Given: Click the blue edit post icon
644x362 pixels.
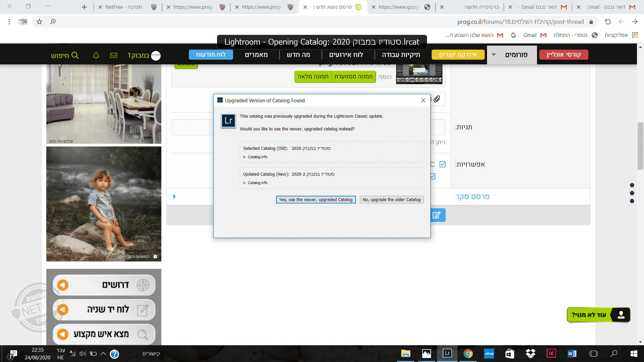Looking at the screenshot, I should click(x=436, y=215).
